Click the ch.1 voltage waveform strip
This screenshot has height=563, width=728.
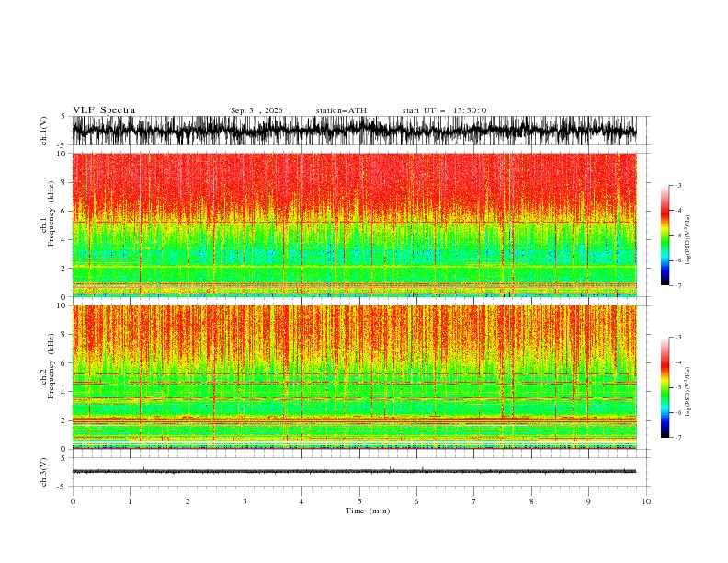[x=354, y=131]
